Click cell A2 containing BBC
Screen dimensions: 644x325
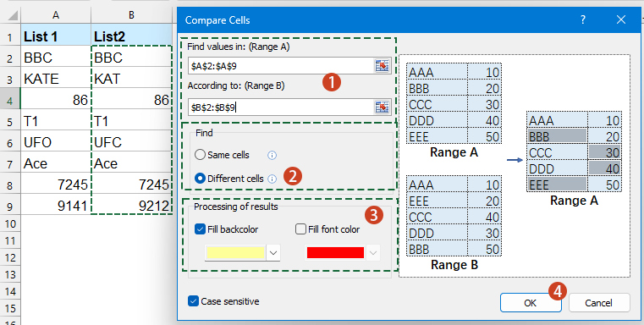click(56, 58)
